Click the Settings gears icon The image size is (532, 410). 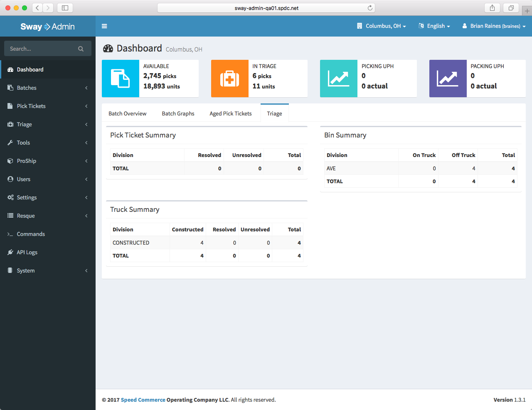tap(10, 197)
